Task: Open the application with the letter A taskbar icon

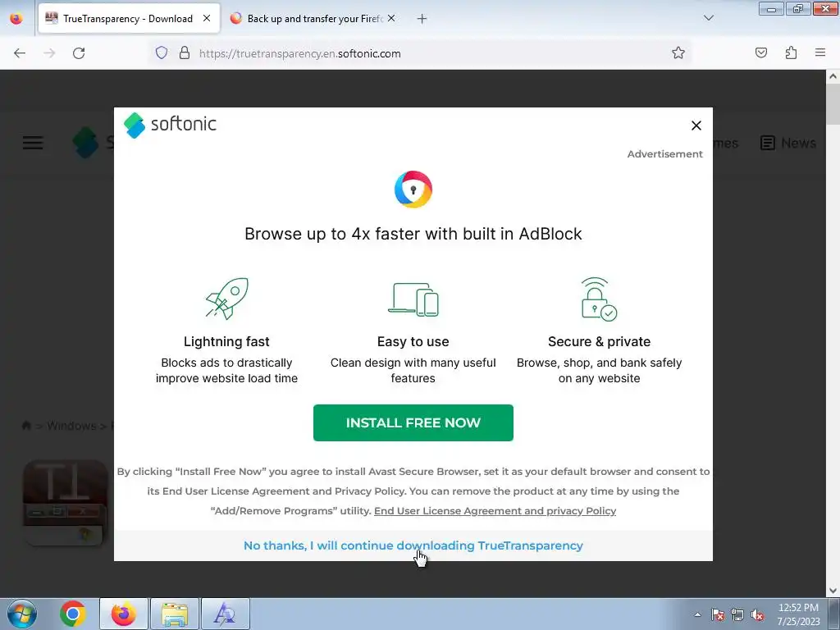Action: (225, 614)
